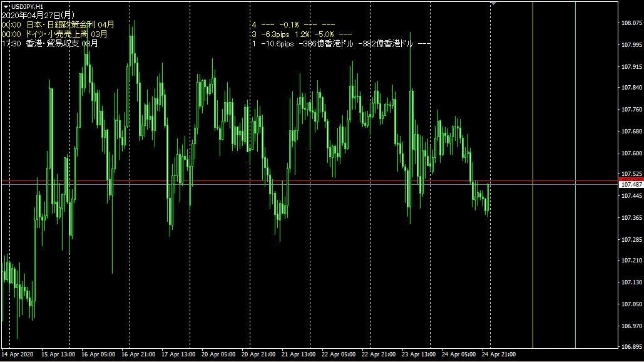Click the 107.760 price axis label

click(x=631, y=110)
